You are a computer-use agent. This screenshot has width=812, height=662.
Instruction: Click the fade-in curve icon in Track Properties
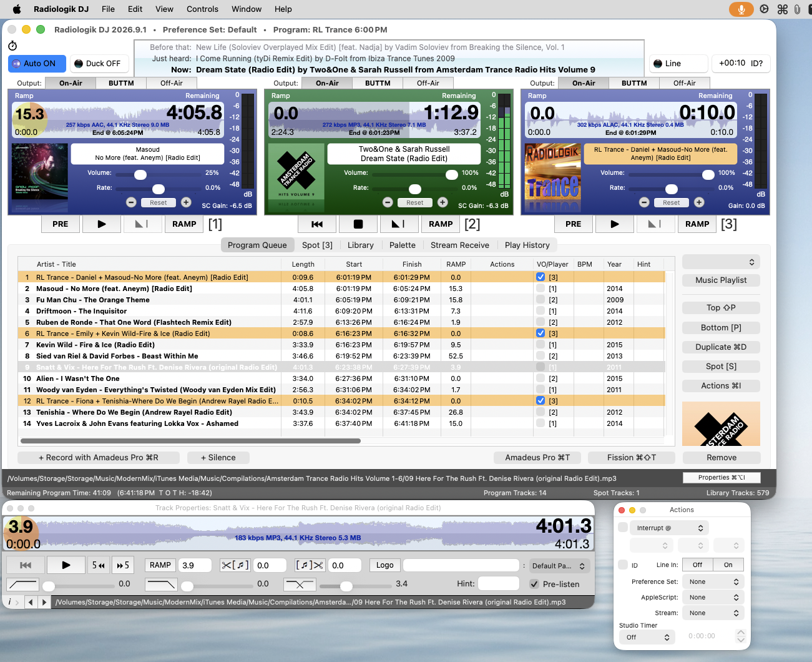[x=23, y=585]
